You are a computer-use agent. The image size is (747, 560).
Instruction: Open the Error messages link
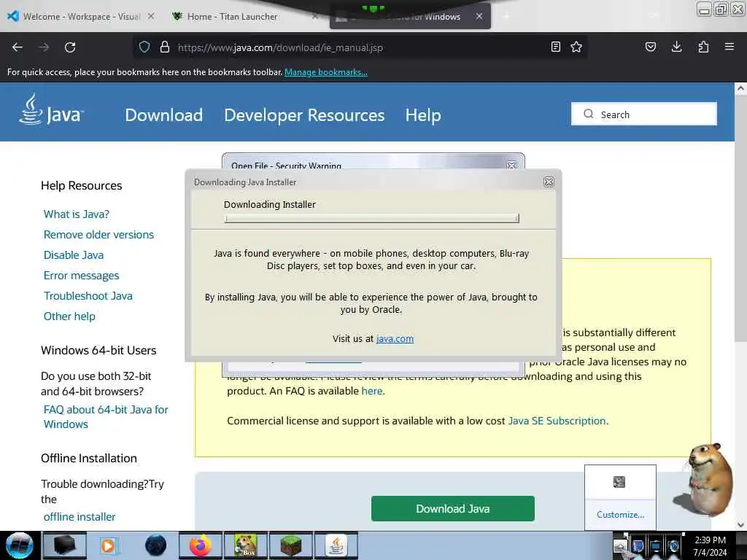click(x=82, y=276)
